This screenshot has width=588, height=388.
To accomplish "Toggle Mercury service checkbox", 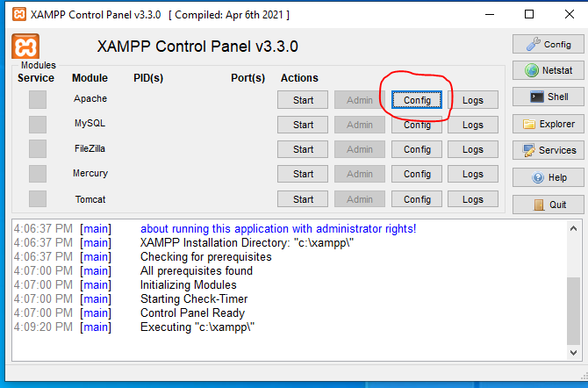I will (x=38, y=174).
